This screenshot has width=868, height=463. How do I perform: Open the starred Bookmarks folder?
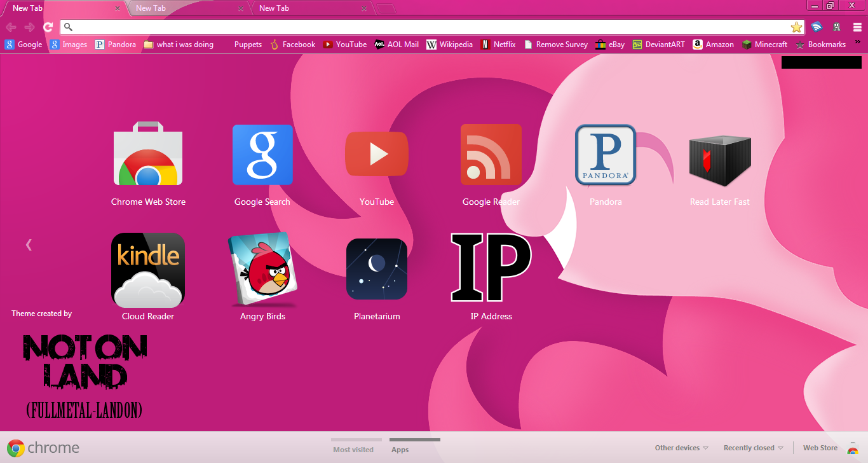[x=820, y=45]
